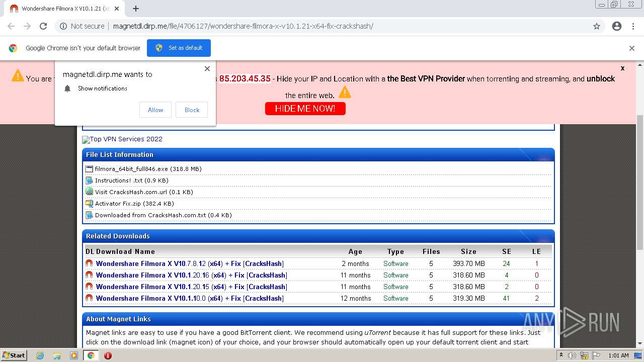Go back with the browser back arrow
The height and width of the screenshot is (362, 644).
tap(11, 26)
